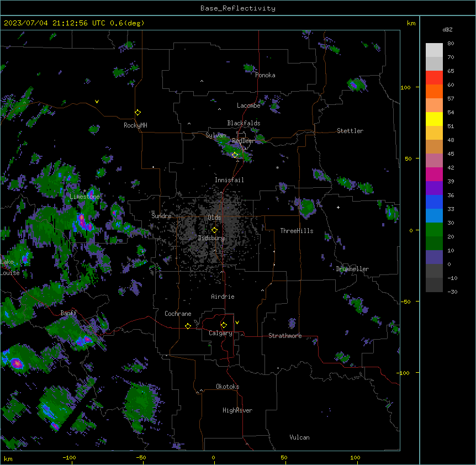The height and width of the screenshot is (465, 476).
Task: Click the Vulcan town label
Action: (x=300, y=437)
